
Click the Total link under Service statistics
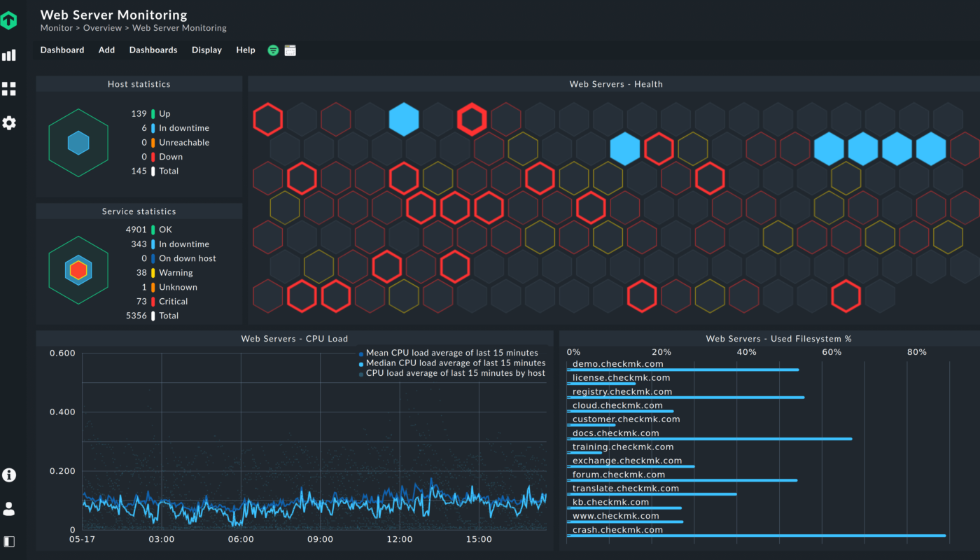tap(169, 316)
